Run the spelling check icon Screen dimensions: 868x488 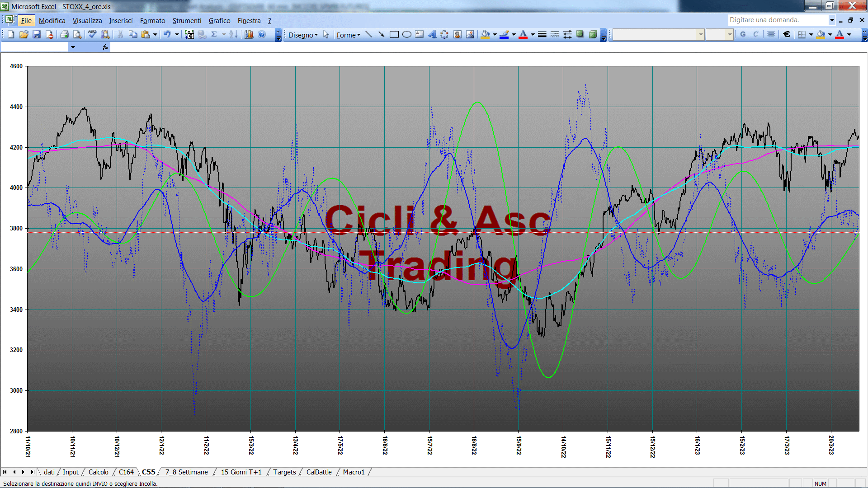pyautogui.click(x=92, y=34)
